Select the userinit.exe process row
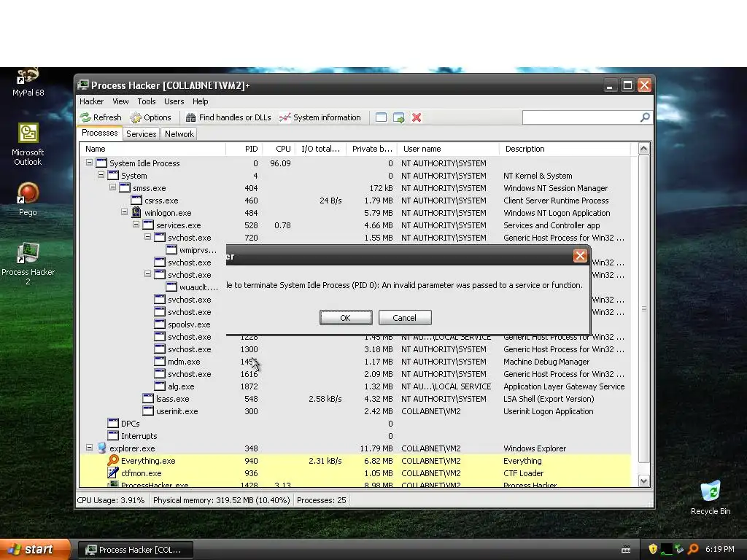Screen dimensions: 747x560 click(355, 411)
